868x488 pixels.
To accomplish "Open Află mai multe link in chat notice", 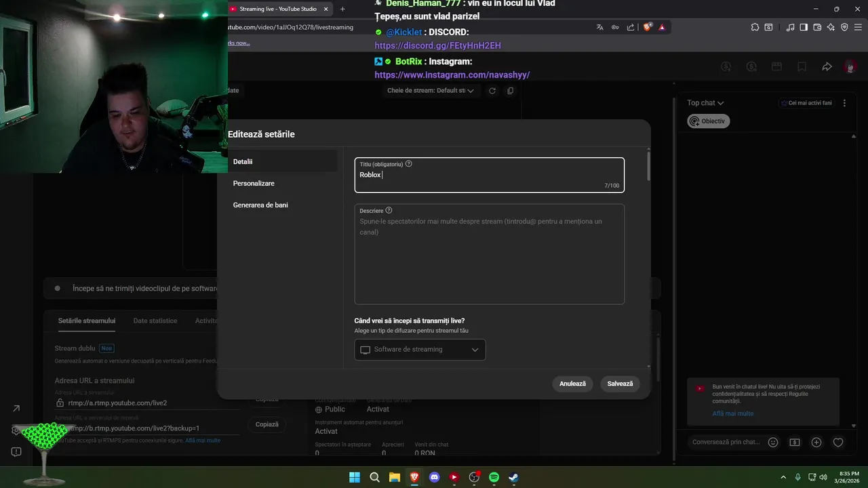I will coord(732,413).
